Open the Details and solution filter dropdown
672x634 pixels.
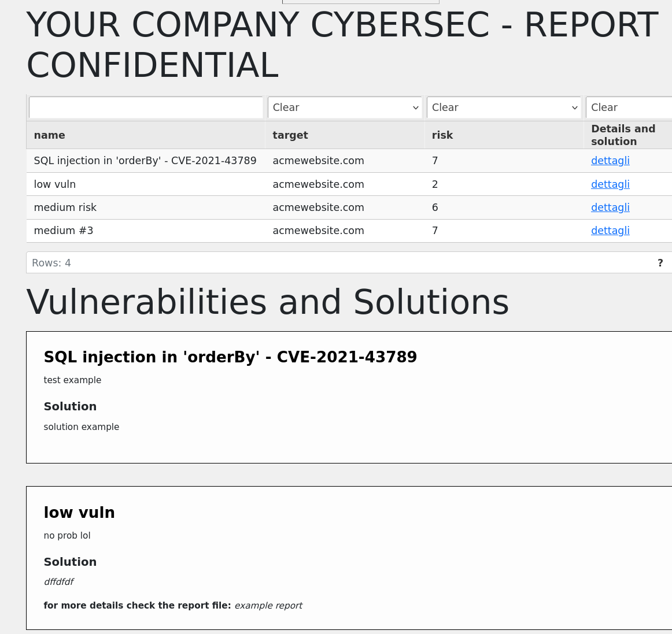pos(629,107)
